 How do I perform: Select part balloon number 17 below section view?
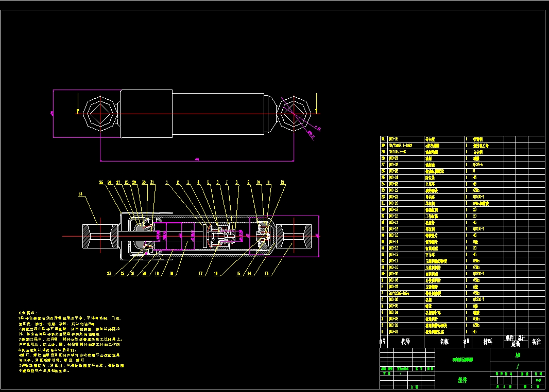(201, 274)
